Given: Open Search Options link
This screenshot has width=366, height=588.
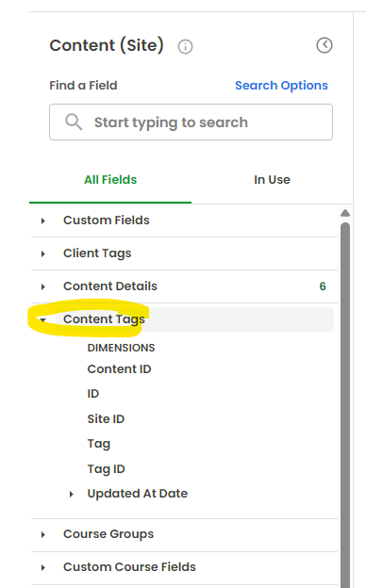Looking at the screenshot, I should pos(281,86).
